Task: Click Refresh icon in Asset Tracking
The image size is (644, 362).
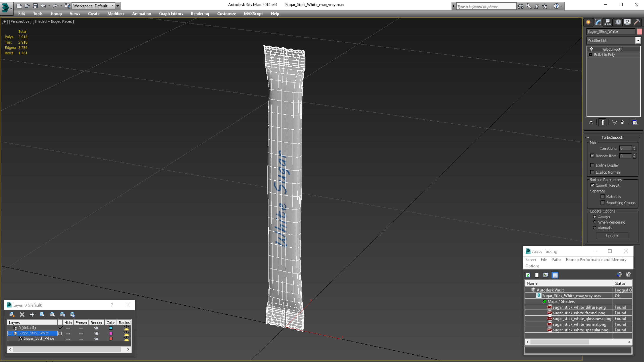Action: coord(528,275)
